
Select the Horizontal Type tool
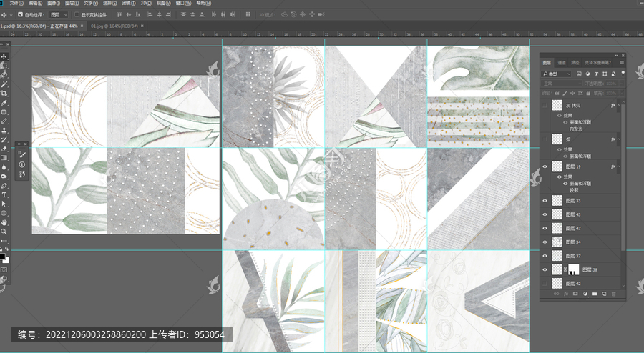pyautogui.click(x=4, y=195)
